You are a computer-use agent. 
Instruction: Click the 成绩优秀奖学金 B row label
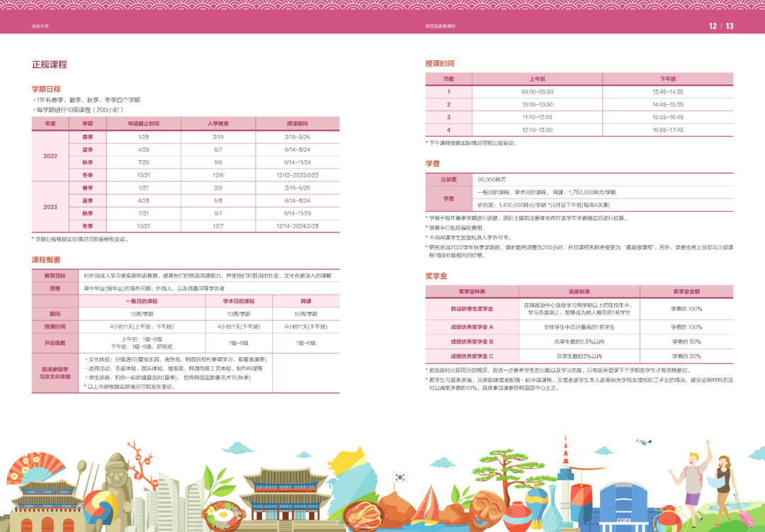click(472, 341)
